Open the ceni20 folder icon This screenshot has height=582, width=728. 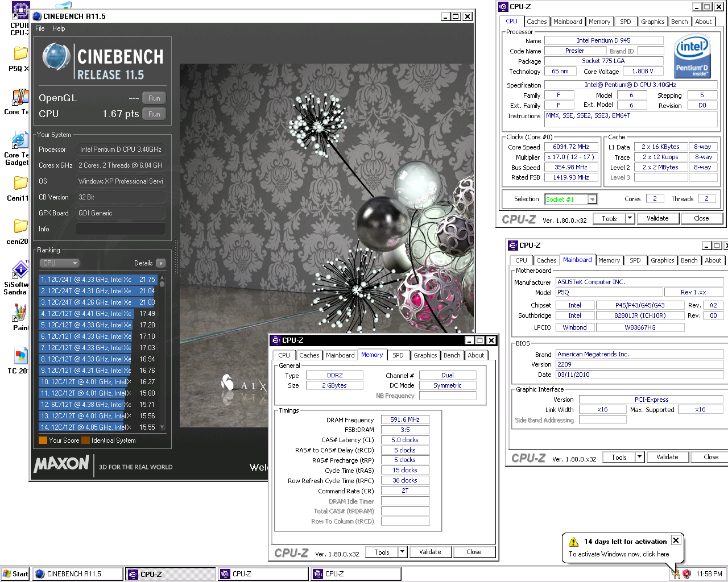(x=20, y=226)
